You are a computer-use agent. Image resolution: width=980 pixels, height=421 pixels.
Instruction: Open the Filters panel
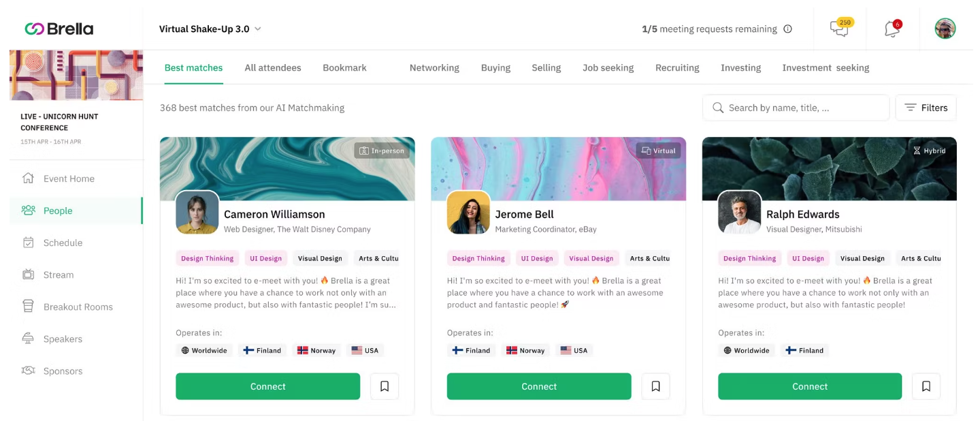click(926, 108)
